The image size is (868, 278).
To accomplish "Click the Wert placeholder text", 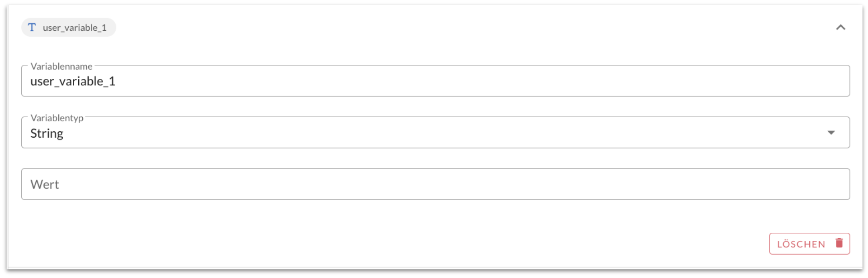I will (45, 185).
